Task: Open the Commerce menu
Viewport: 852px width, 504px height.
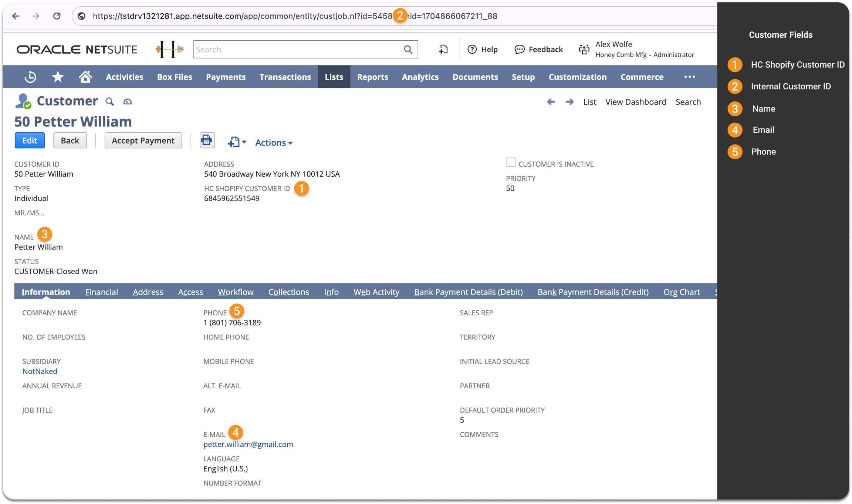Action: (x=642, y=77)
